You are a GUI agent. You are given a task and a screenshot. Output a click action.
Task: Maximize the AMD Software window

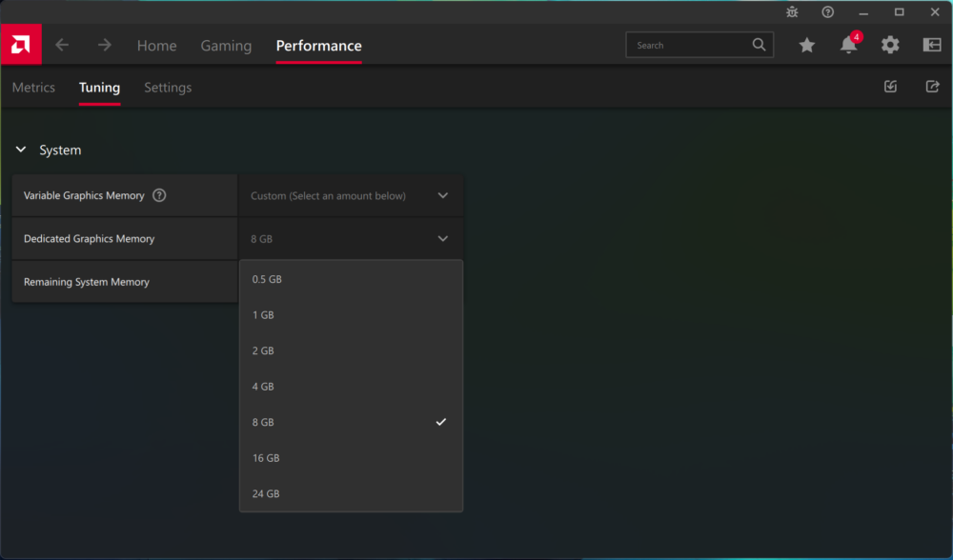pyautogui.click(x=900, y=12)
